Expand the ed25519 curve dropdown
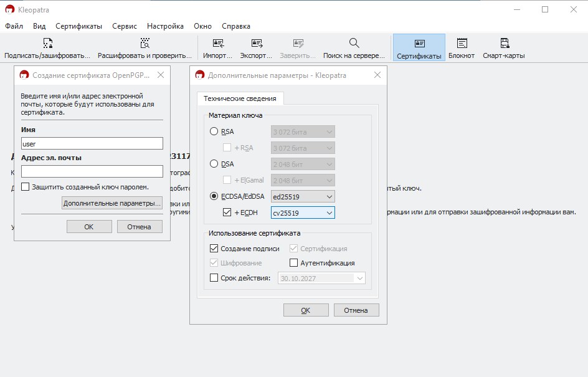 click(303, 196)
